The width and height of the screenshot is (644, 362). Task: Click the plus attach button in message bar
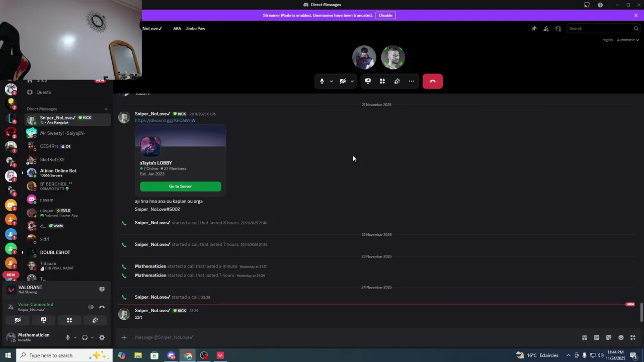point(124,337)
